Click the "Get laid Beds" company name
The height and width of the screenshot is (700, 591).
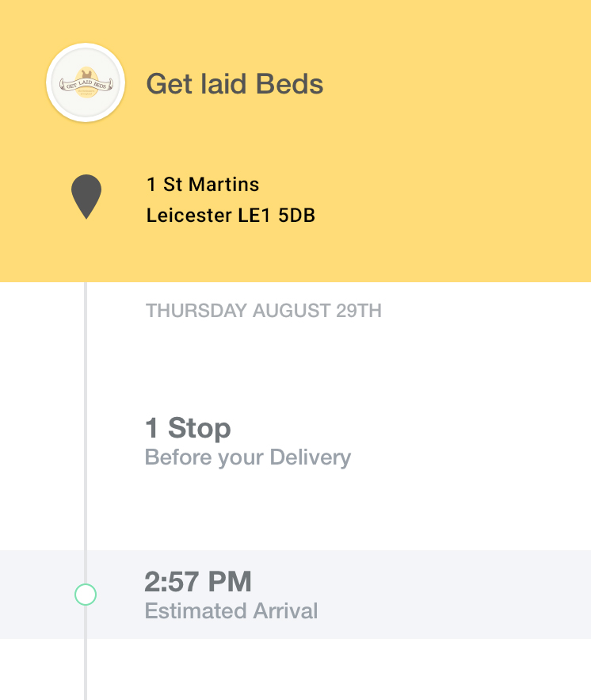click(234, 84)
